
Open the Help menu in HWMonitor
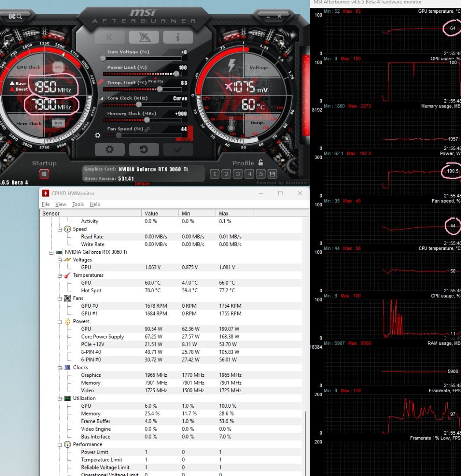coord(95,205)
